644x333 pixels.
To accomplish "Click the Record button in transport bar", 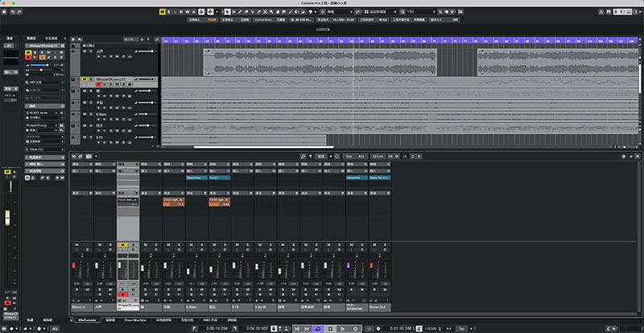I will pos(355,329).
